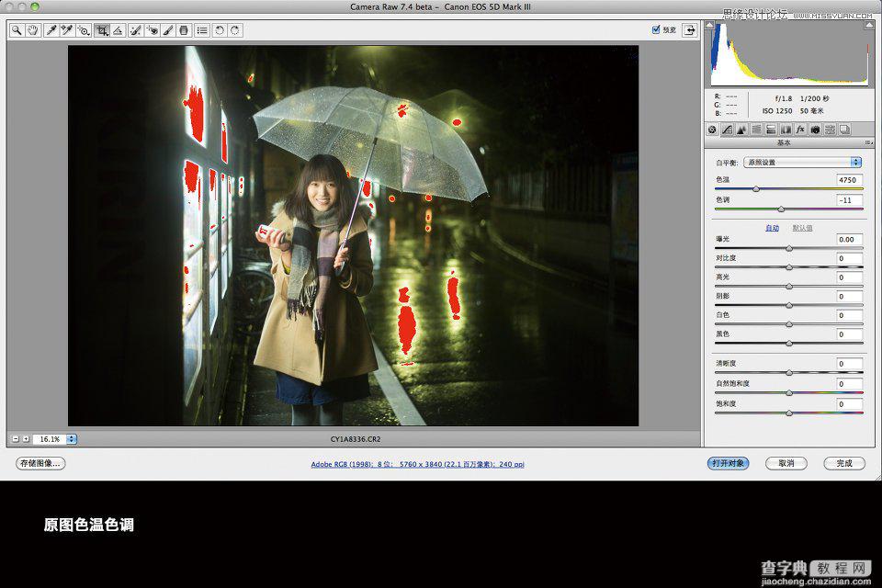Click the 色调 tint slider handle
The image size is (882, 588).
tap(781, 209)
